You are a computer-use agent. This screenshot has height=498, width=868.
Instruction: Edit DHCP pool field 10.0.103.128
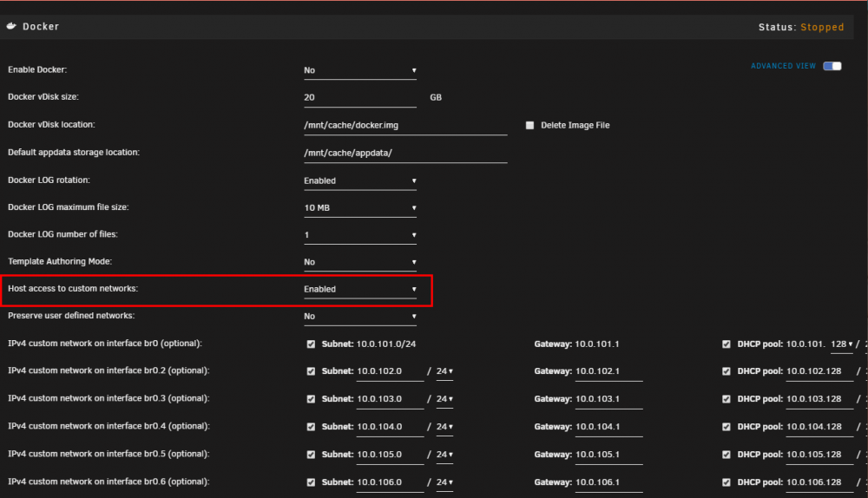pyautogui.click(x=820, y=399)
